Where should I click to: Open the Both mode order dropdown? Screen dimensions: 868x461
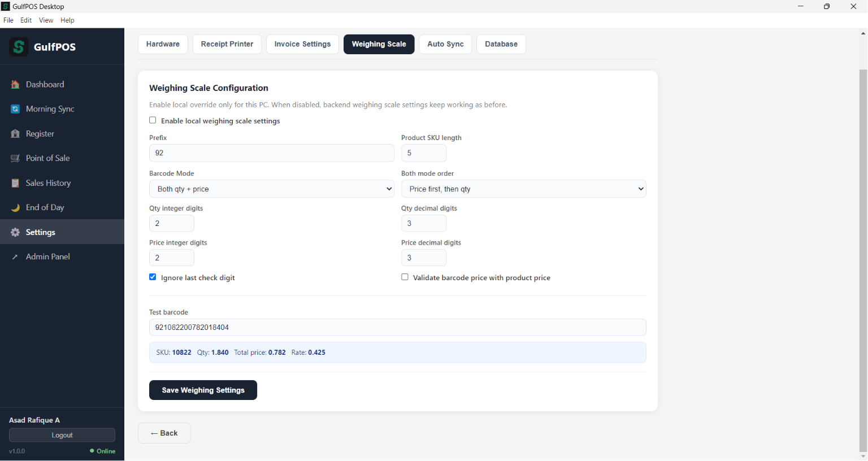coord(524,189)
